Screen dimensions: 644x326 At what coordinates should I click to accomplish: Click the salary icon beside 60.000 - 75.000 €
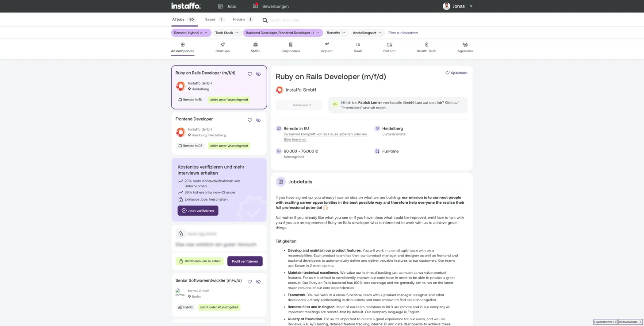[279, 151]
